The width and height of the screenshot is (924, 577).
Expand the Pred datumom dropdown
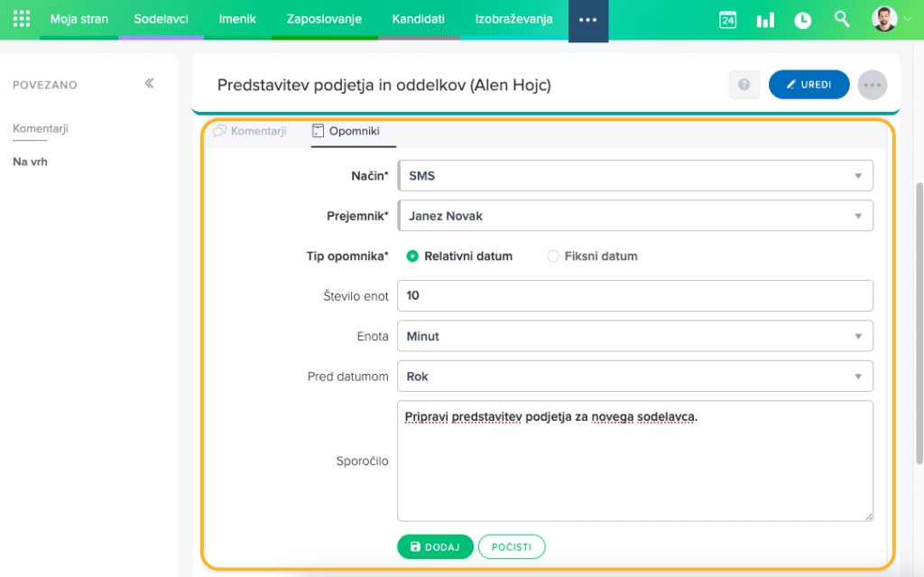pos(635,377)
